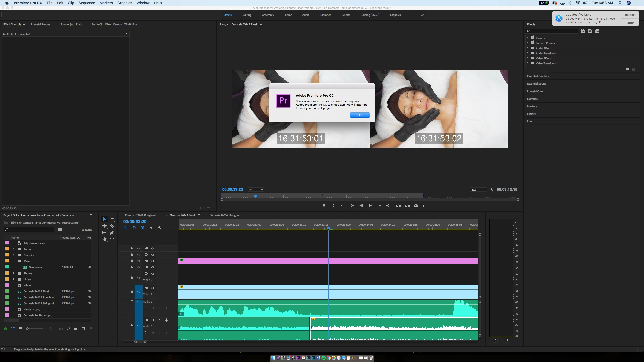Open the Sequence menu
The image size is (644, 362).
point(87,3)
